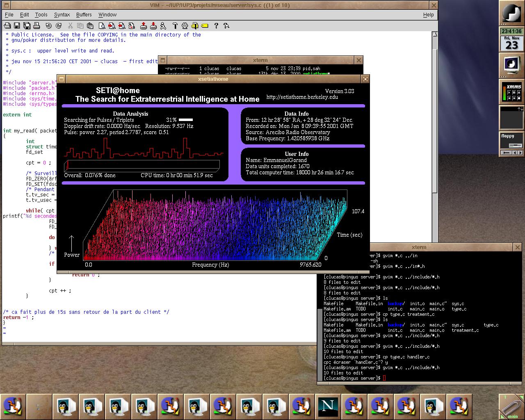The image size is (525, 420).
Task: Click the xsetiathome title bar
Action: coord(213,79)
